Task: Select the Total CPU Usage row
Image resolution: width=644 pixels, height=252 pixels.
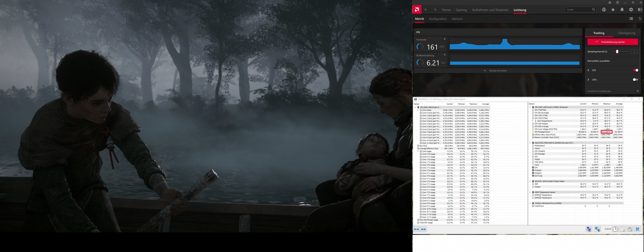Action: [451, 222]
